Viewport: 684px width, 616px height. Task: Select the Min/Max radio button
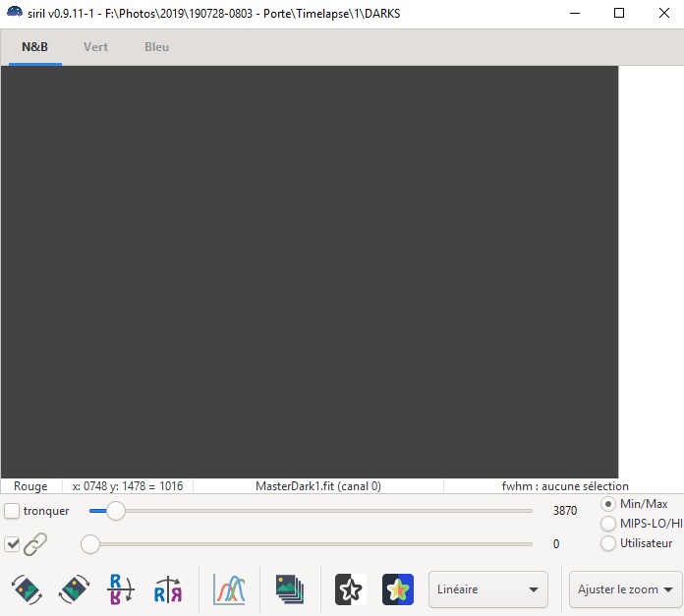tap(608, 504)
